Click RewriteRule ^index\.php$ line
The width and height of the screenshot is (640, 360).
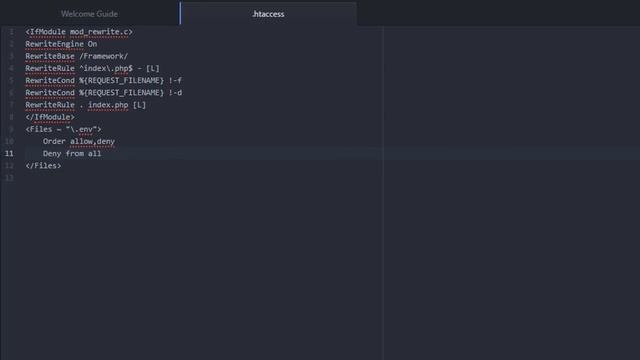click(x=92, y=69)
